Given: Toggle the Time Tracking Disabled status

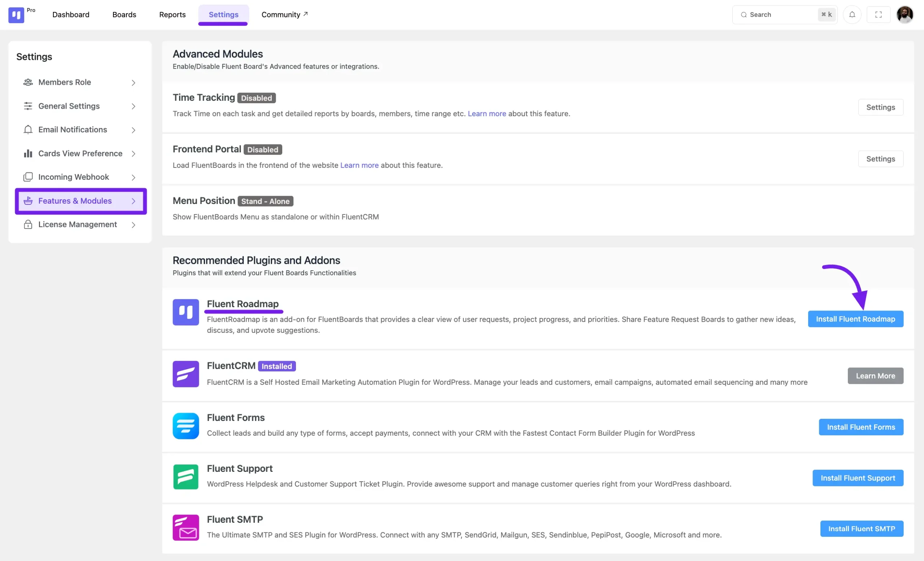Looking at the screenshot, I should [257, 98].
